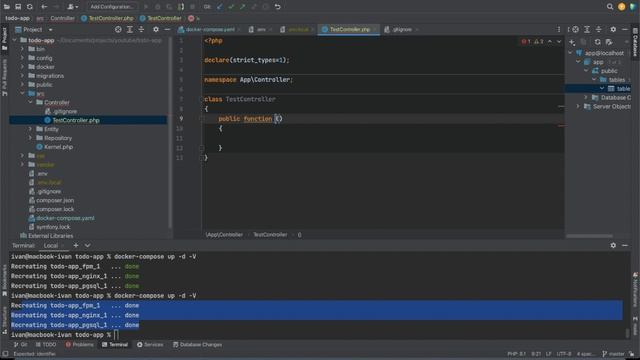640x360 pixels.
Task: Open Project panel gear options
Action: 156,29
